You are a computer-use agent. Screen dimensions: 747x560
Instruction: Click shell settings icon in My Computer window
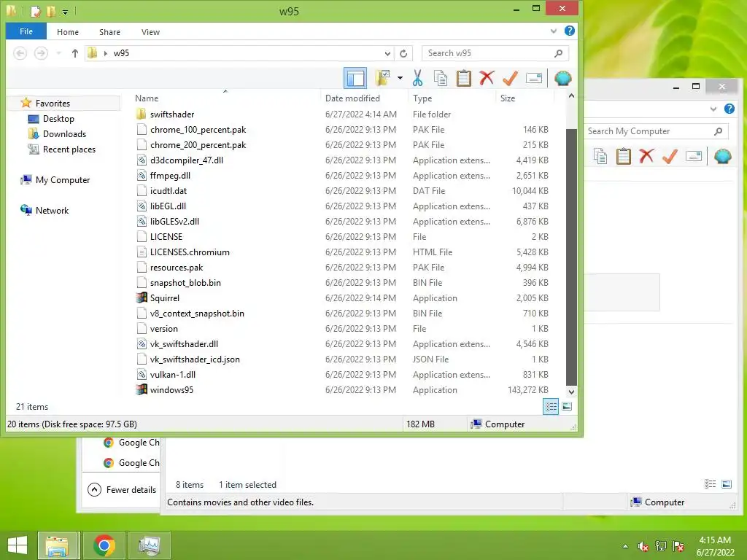(723, 156)
